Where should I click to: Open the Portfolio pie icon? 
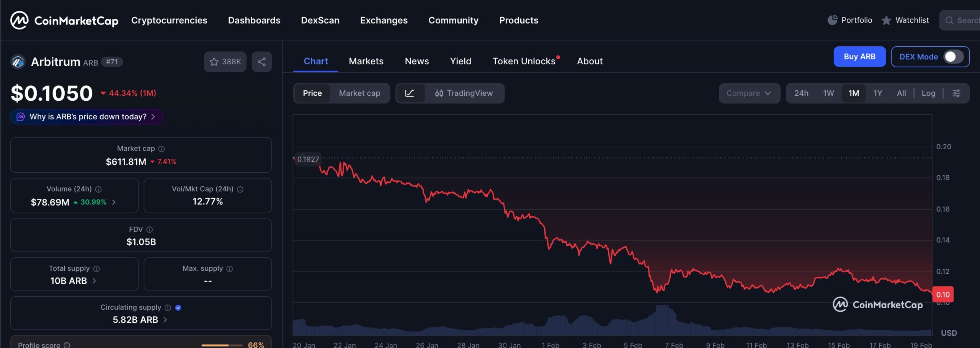(x=832, y=20)
